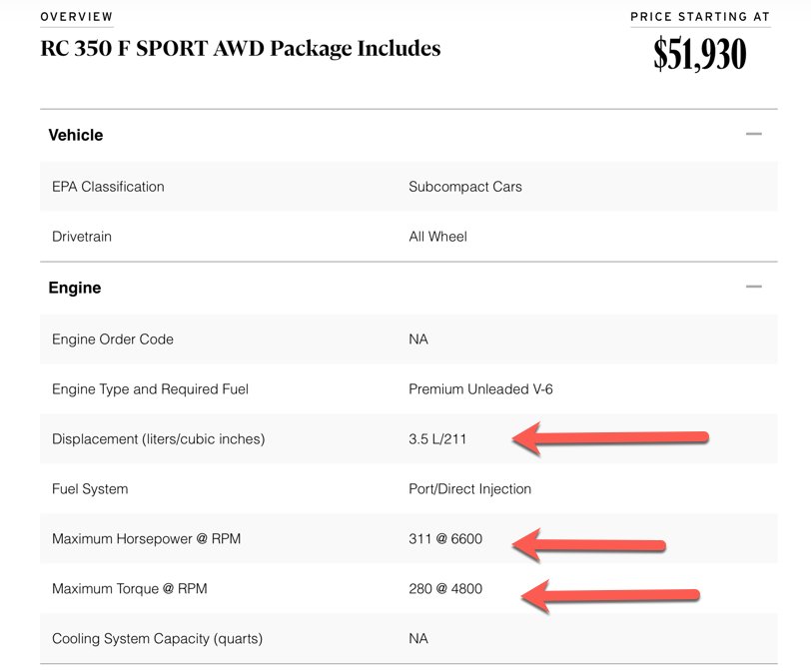Select the 280 @ 4800 torque value
This screenshot has height=672, width=811.
click(445, 589)
